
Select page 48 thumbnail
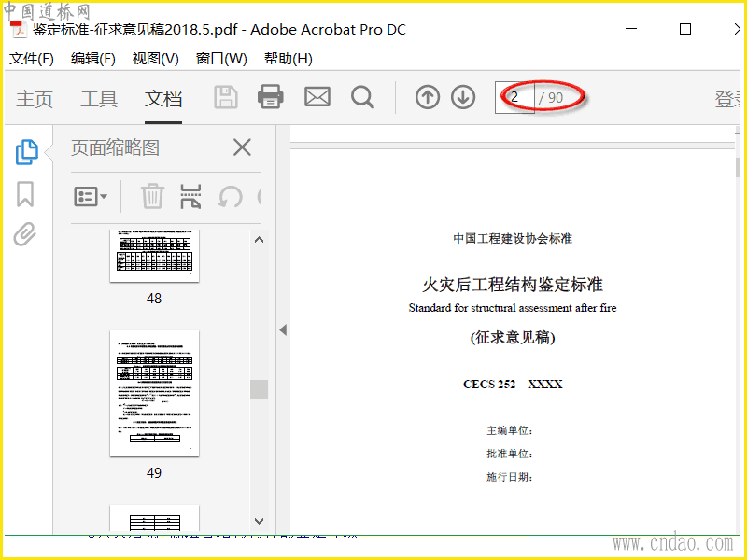154,256
